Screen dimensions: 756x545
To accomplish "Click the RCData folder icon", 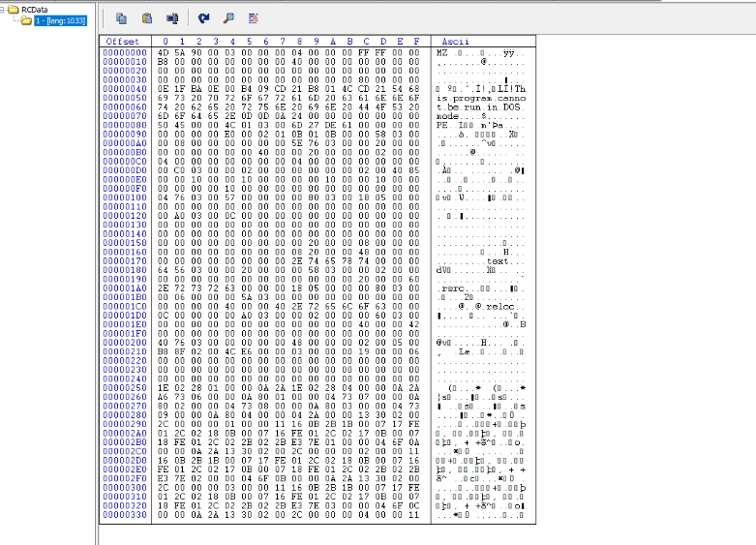I will 12,9.
